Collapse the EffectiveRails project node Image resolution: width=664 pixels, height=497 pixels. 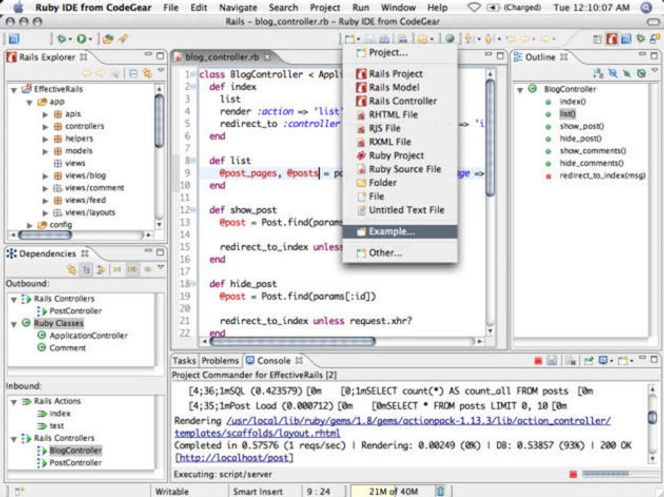pos(14,89)
